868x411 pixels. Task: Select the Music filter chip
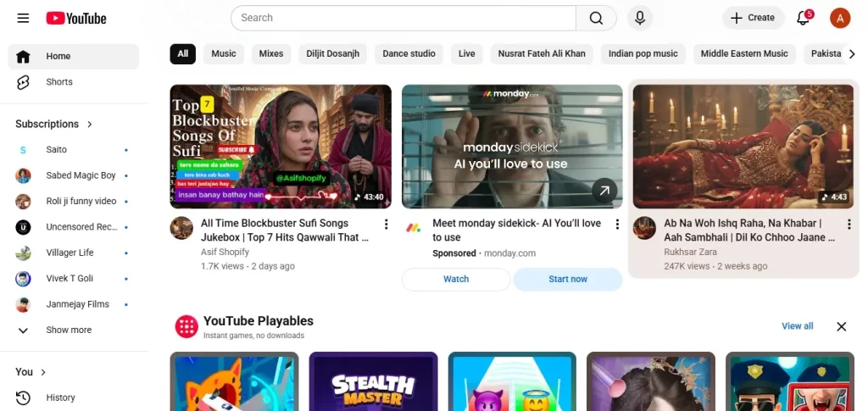tap(224, 53)
